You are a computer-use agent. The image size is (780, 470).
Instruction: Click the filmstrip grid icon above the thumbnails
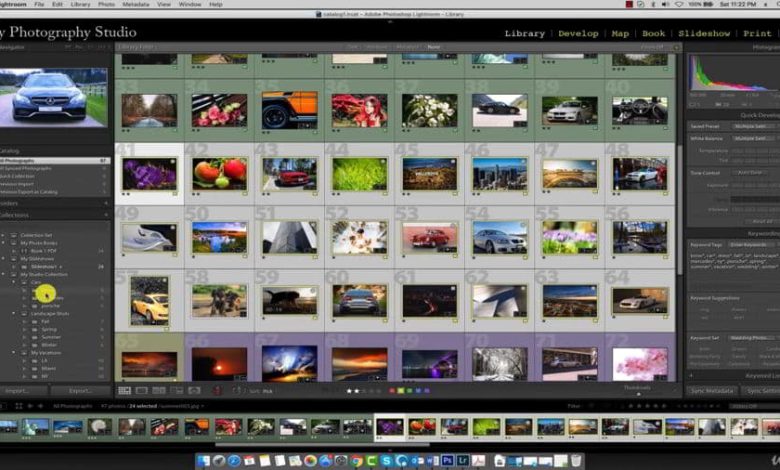18,406
